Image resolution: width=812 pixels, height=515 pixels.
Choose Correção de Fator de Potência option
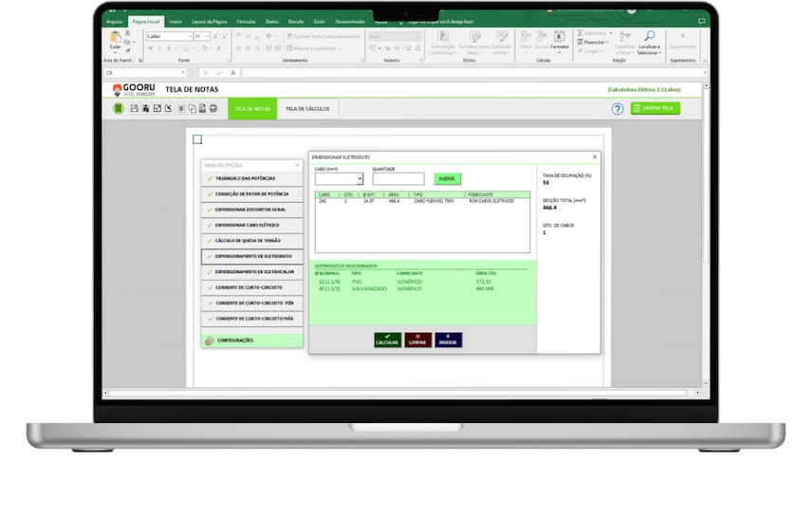(252, 193)
